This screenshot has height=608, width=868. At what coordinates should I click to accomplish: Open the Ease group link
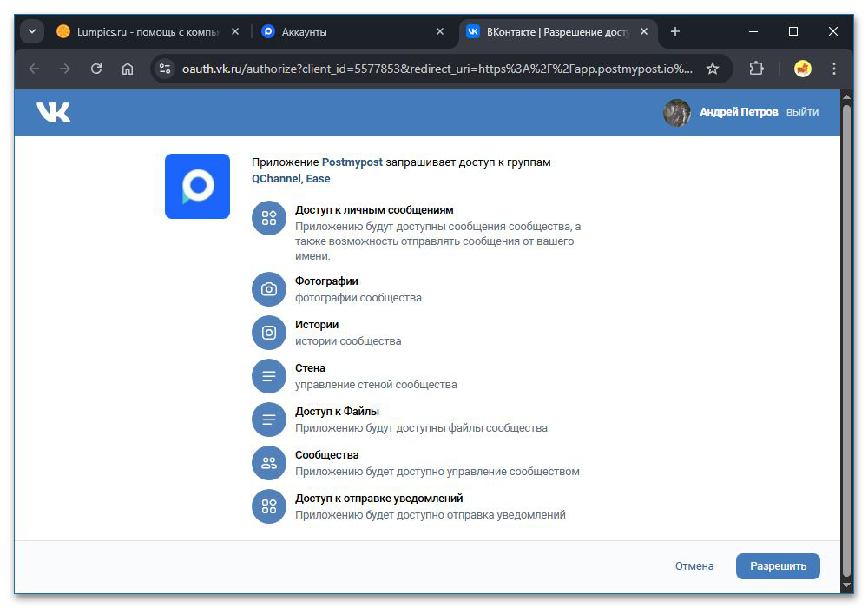coord(319,179)
